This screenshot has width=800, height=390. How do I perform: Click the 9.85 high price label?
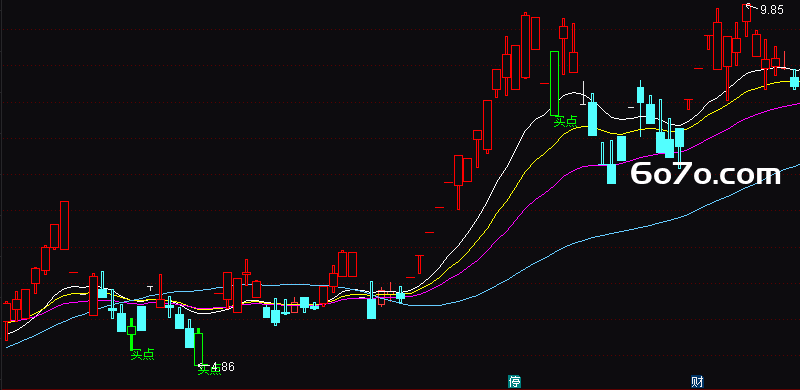click(x=772, y=10)
